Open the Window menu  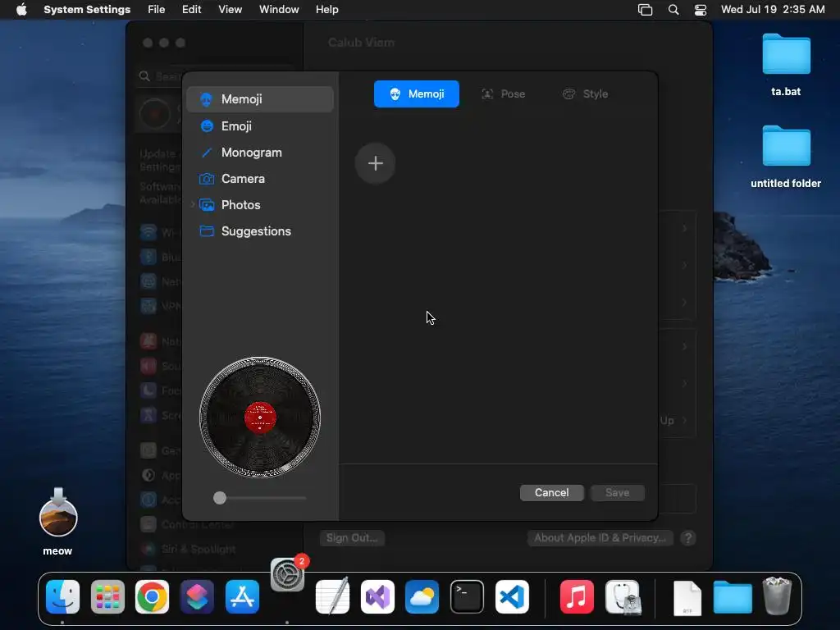279,10
